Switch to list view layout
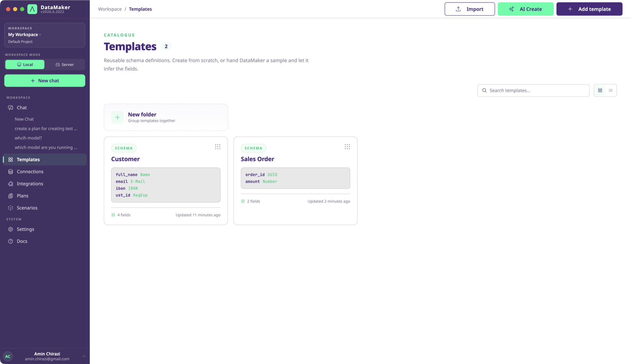 (x=610, y=90)
